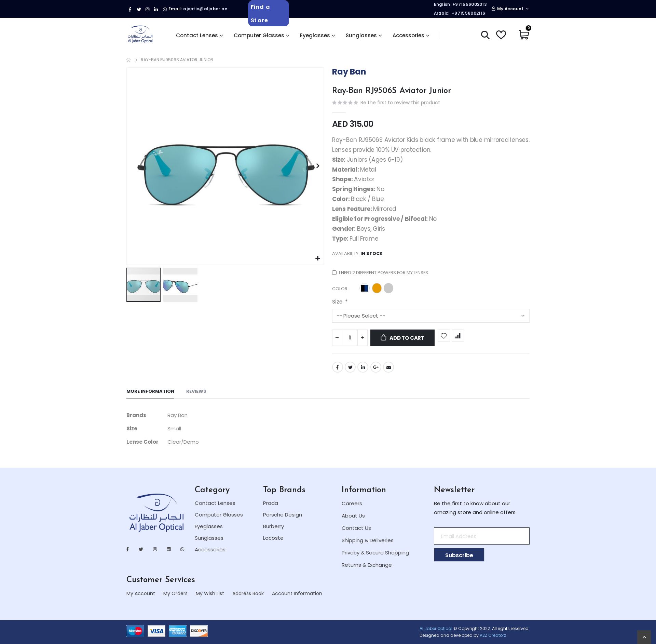Share product on Google Plus

pos(376,367)
